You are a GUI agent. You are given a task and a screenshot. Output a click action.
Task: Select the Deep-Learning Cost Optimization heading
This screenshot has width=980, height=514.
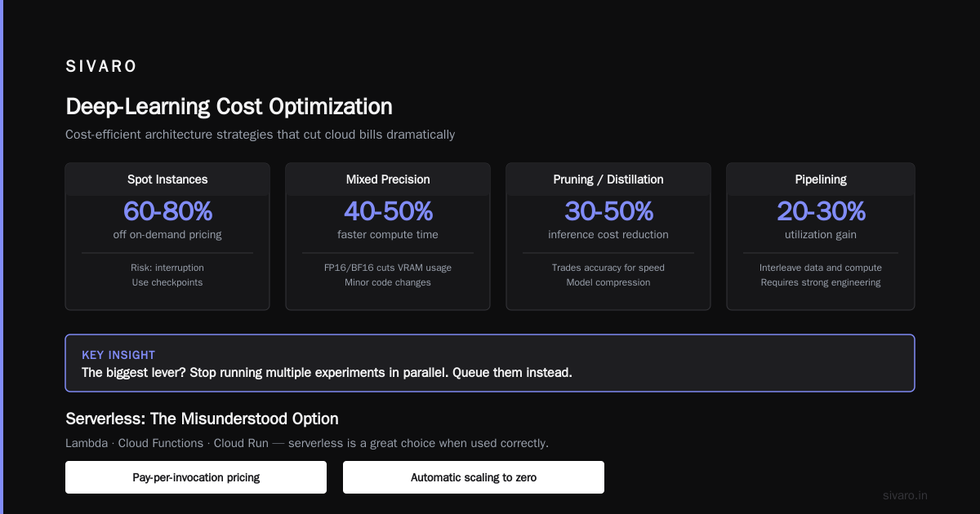[229, 107]
